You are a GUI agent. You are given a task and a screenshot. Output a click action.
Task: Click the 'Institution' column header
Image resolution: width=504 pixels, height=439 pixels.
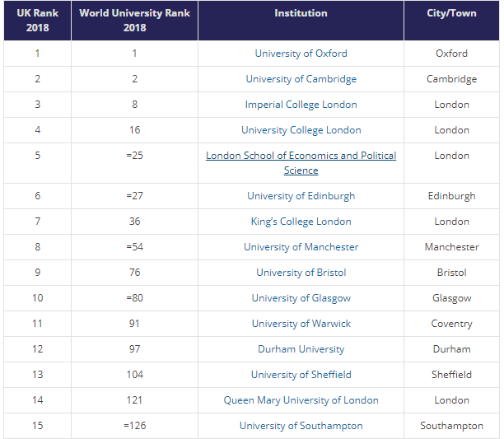[x=301, y=21]
